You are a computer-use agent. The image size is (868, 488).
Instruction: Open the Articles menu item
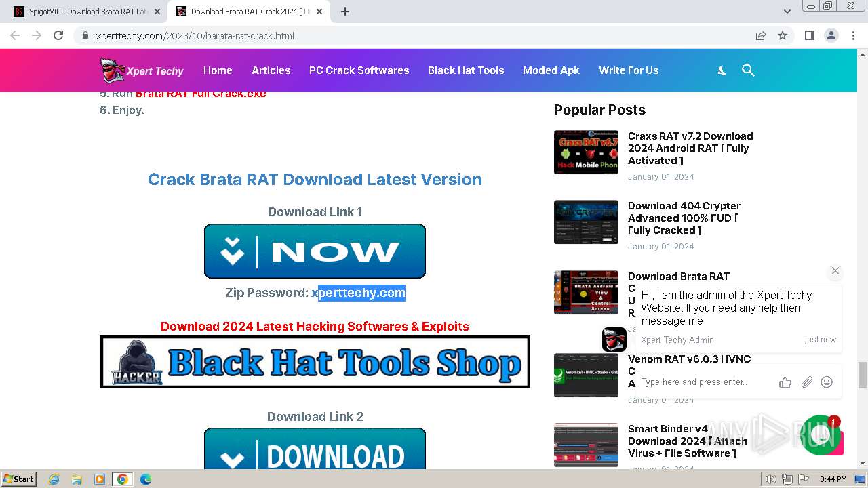click(271, 70)
